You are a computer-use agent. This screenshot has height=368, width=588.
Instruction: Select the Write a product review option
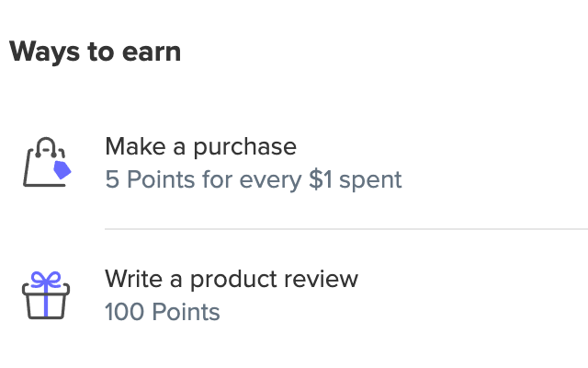pyautogui.click(x=232, y=279)
